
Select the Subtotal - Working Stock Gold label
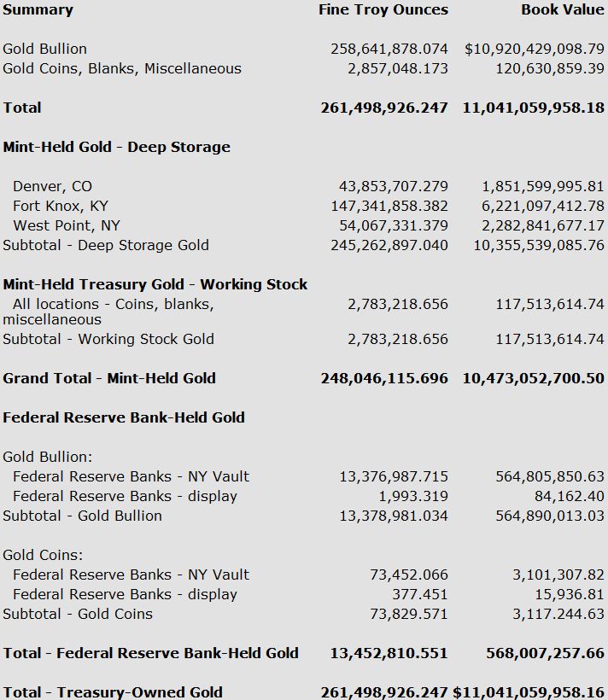108,339
